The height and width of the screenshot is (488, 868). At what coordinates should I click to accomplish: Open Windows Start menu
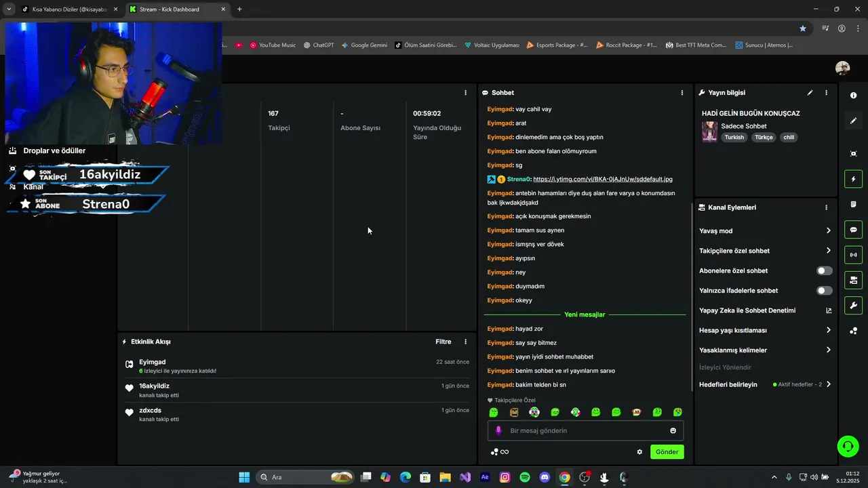[x=244, y=477]
